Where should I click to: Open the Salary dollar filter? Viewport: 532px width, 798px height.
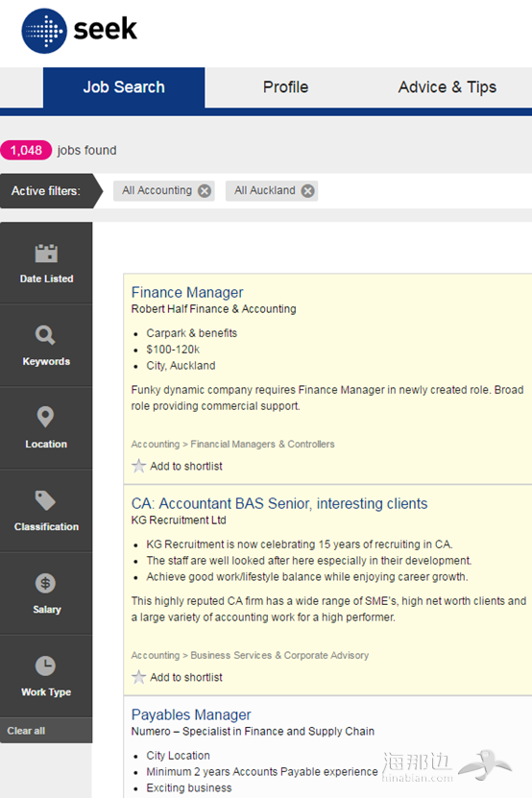(x=46, y=593)
